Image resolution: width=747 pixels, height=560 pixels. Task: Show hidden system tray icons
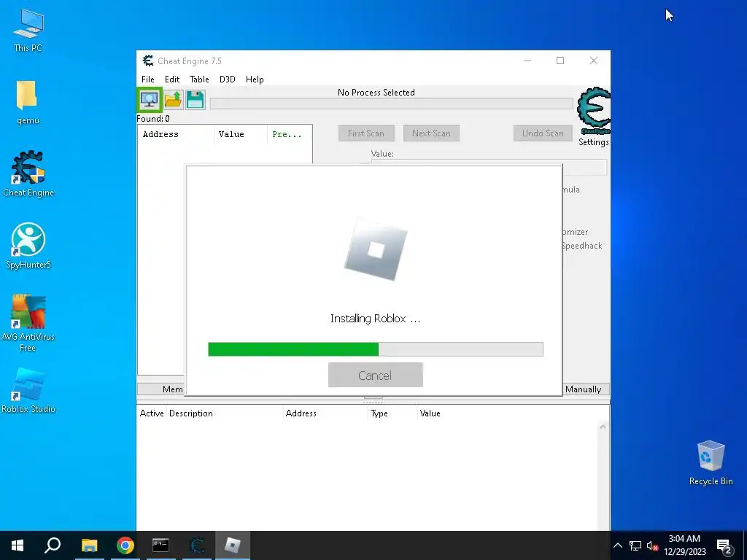(617, 545)
